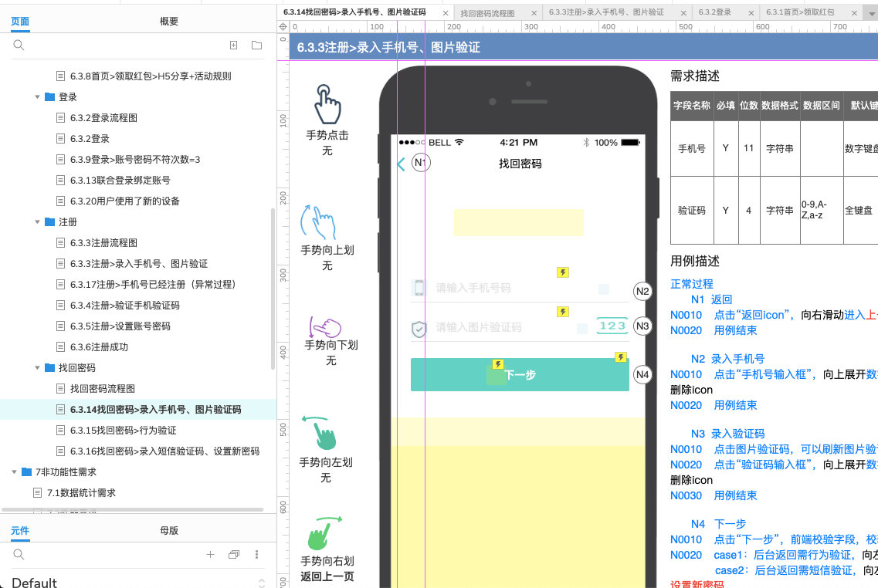Image resolution: width=878 pixels, height=588 pixels.
Task: Collapse the 登录 folder
Action: (37, 97)
